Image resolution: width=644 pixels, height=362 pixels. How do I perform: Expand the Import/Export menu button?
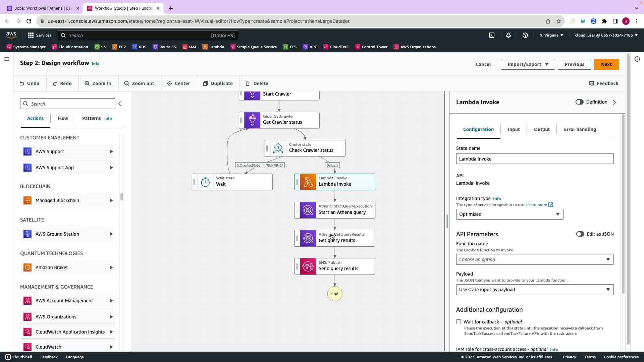[x=527, y=64]
